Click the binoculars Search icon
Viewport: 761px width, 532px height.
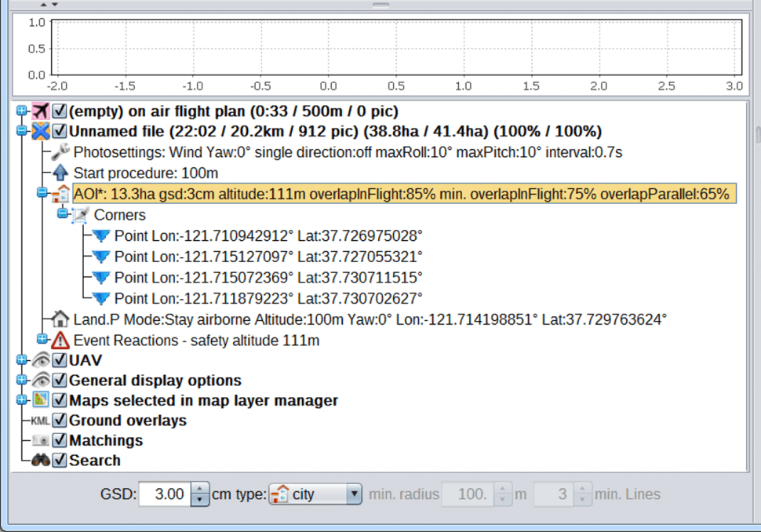[x=41, y=461]
